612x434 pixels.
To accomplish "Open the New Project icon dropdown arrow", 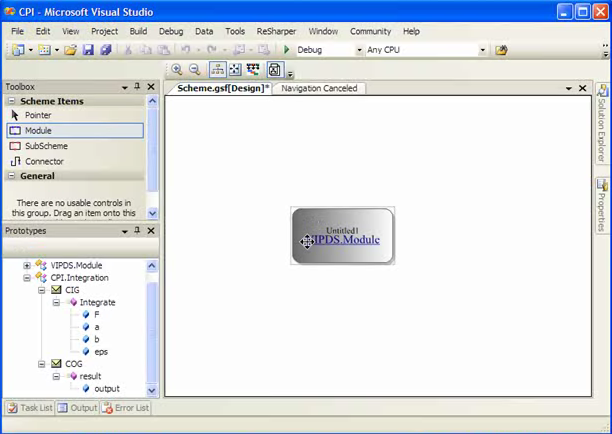I will (x=30, y=50).
